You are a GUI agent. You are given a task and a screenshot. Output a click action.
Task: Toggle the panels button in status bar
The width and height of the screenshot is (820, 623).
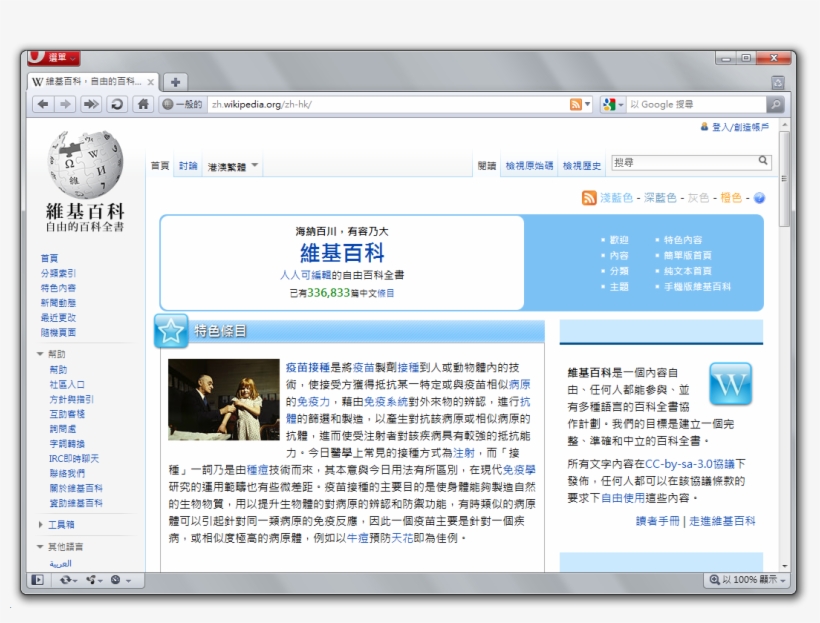pyautogui.click(x=38, y=580)
